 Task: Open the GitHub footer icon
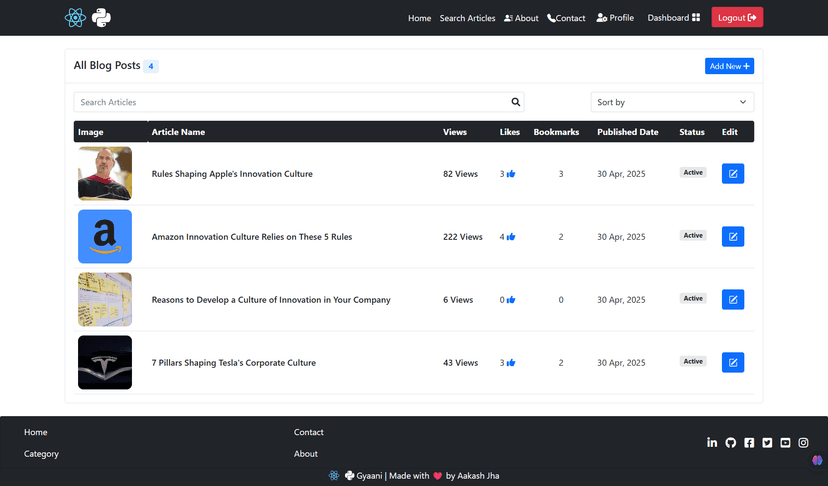[730, 442]
